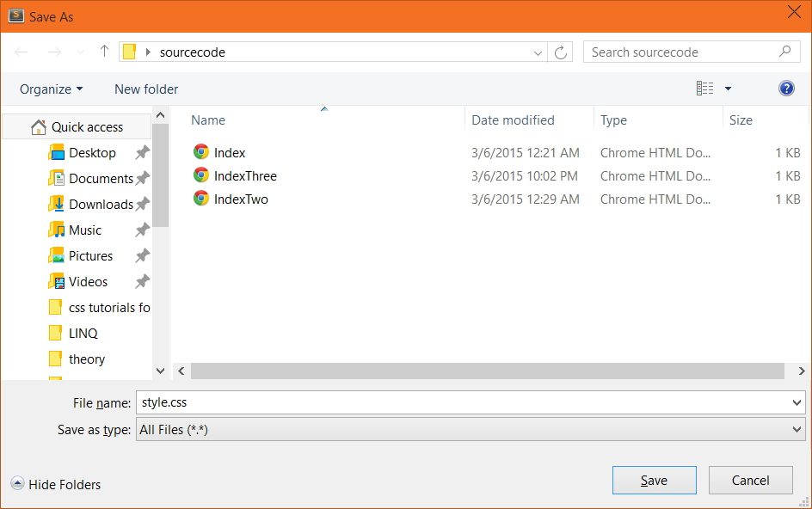The width and height of the screenshot is (812, 509).
Task: Open the address bar history dropdown
Action: click(x=538, y=52)
